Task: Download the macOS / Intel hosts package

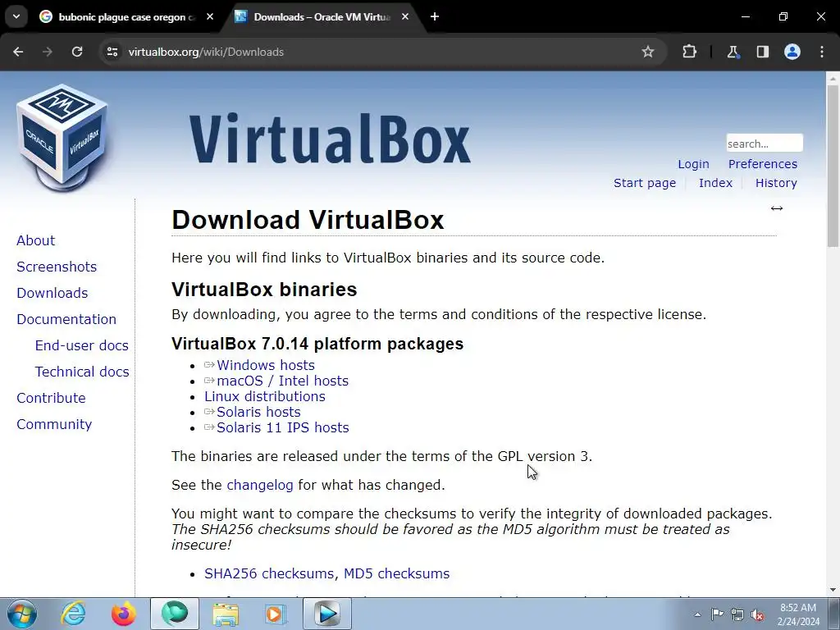Action: point(282,381)
